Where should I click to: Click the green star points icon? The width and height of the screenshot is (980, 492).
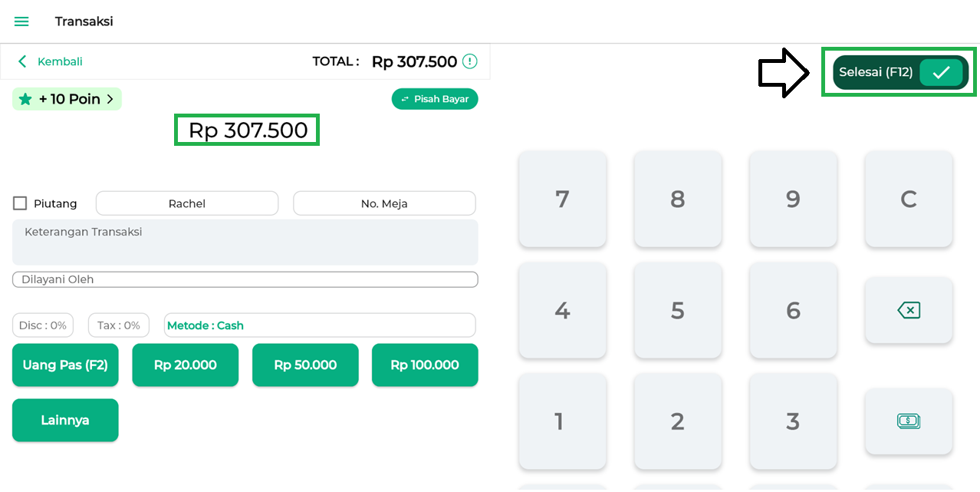pos(25,99)
